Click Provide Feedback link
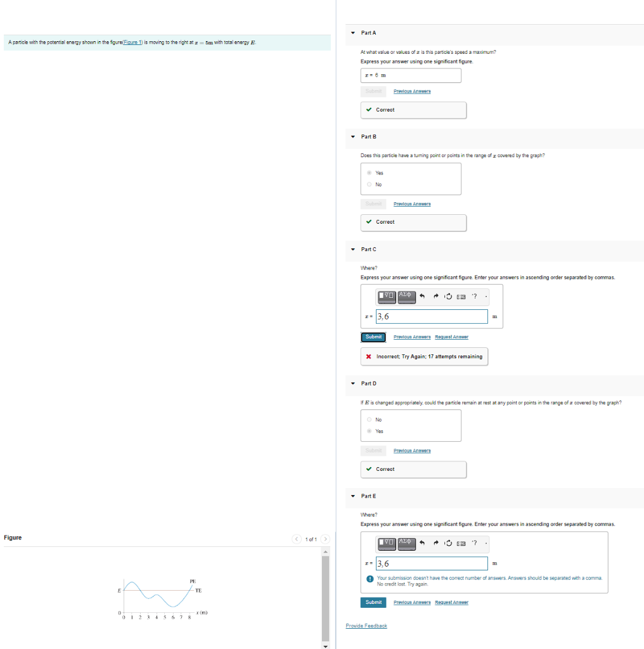The height and width of the screenshot is (649, 644). coord(366,626)
